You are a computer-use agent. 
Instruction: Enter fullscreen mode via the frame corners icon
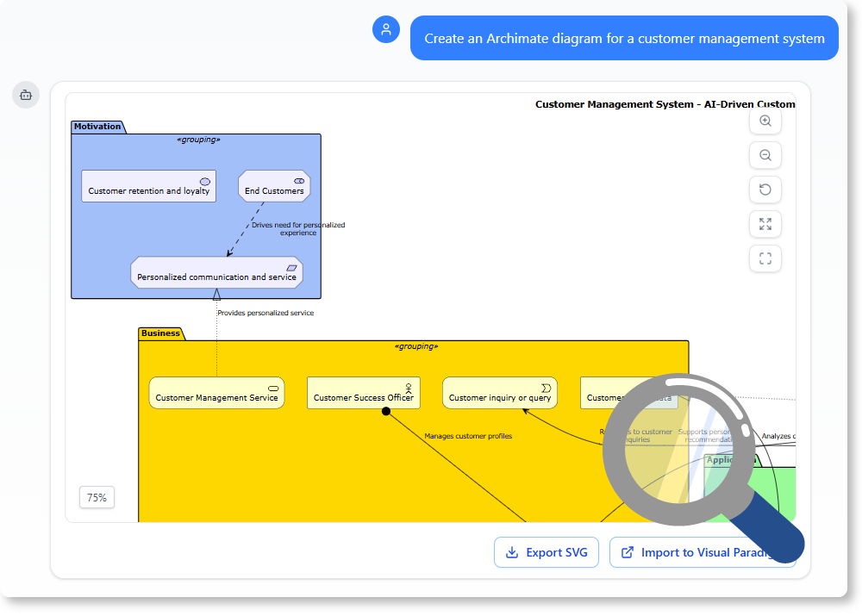pos(765,258)
